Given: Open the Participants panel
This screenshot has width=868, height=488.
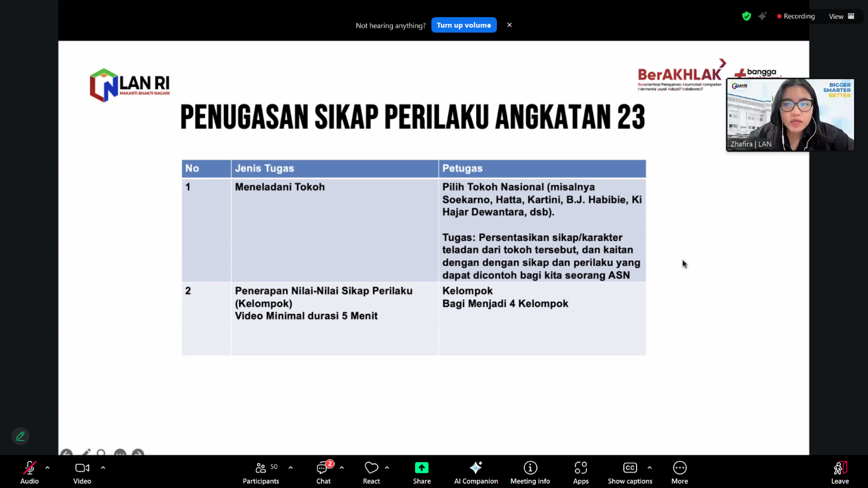Looking at the screenshot, I should click(x=261, y=472).
